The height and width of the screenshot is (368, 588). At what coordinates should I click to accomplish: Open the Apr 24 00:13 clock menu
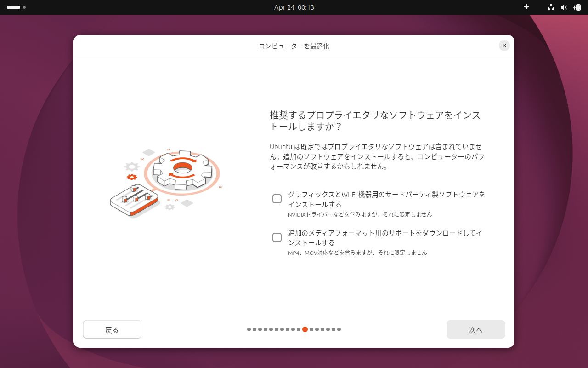click(x=294, y=7)
